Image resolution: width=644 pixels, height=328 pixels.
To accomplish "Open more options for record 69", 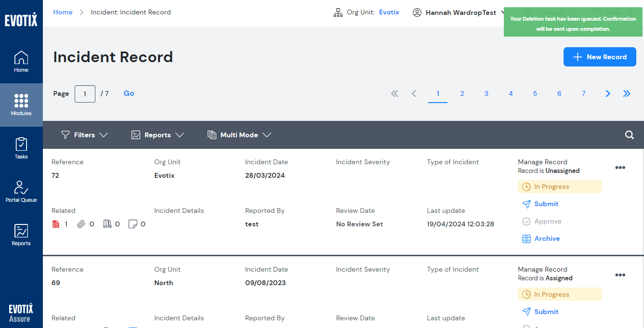I will pos(620,275).
